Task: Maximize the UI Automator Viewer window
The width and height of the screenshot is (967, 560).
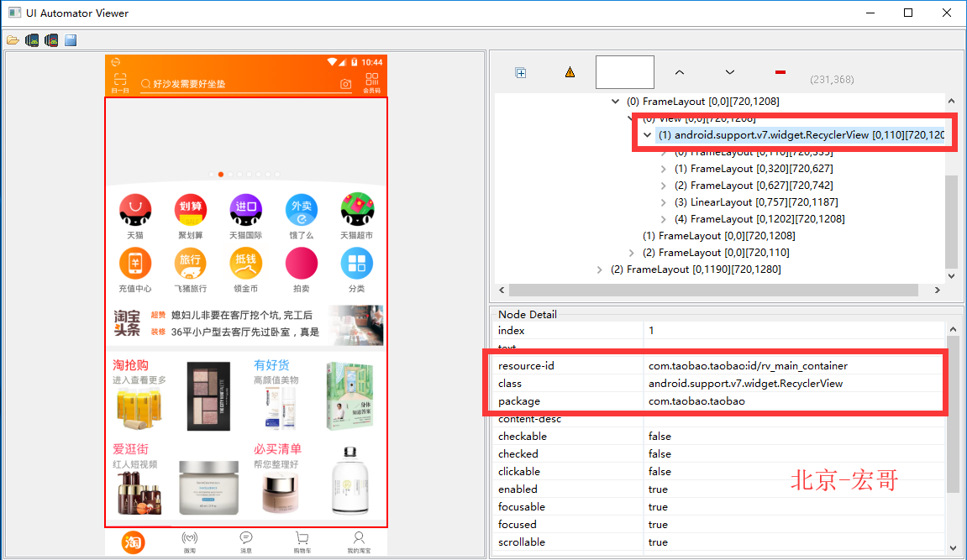Action: click(x=908, y=13)
